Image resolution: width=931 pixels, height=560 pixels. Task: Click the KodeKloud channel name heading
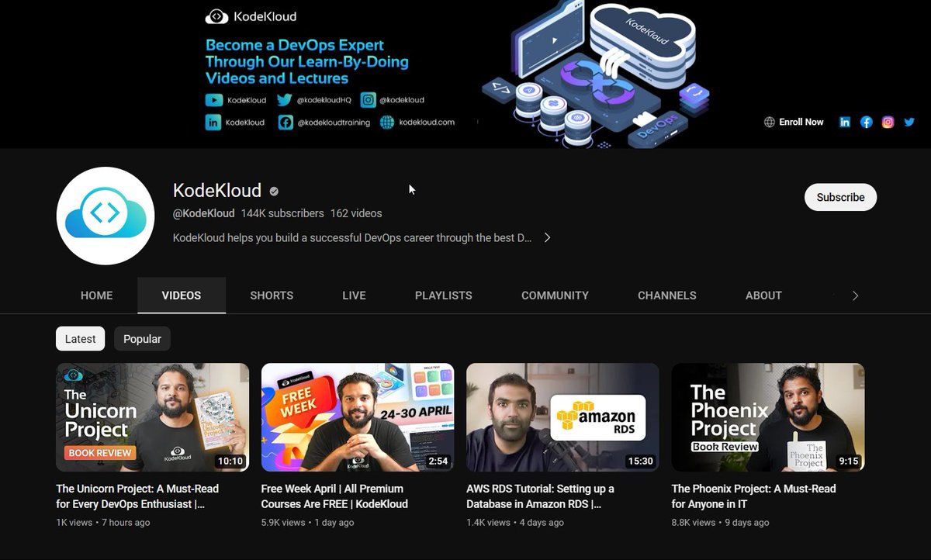[x=217, y=191]
